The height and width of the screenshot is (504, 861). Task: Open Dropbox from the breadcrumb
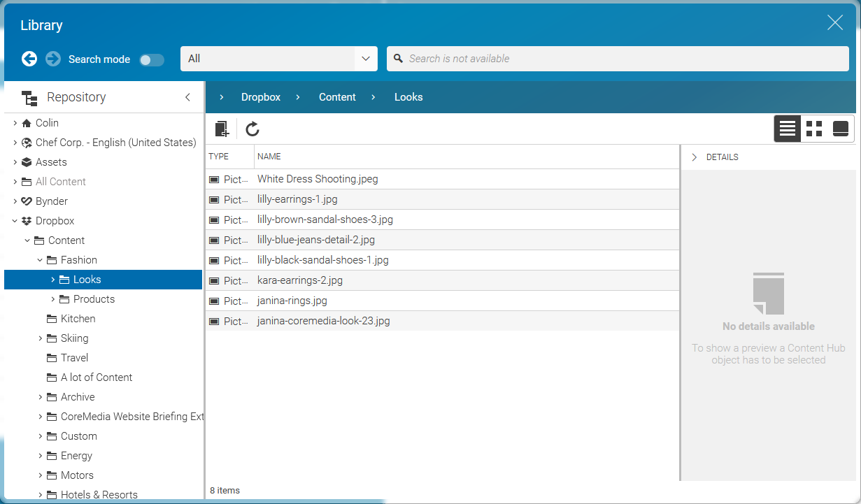pos(260,97)
